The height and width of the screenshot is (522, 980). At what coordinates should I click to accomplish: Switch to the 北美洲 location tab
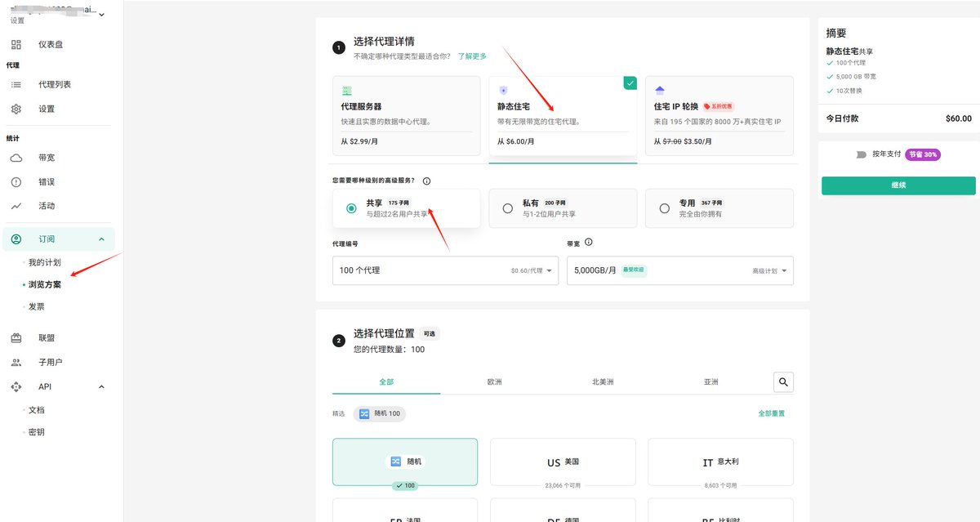click(x=603, y=381)
